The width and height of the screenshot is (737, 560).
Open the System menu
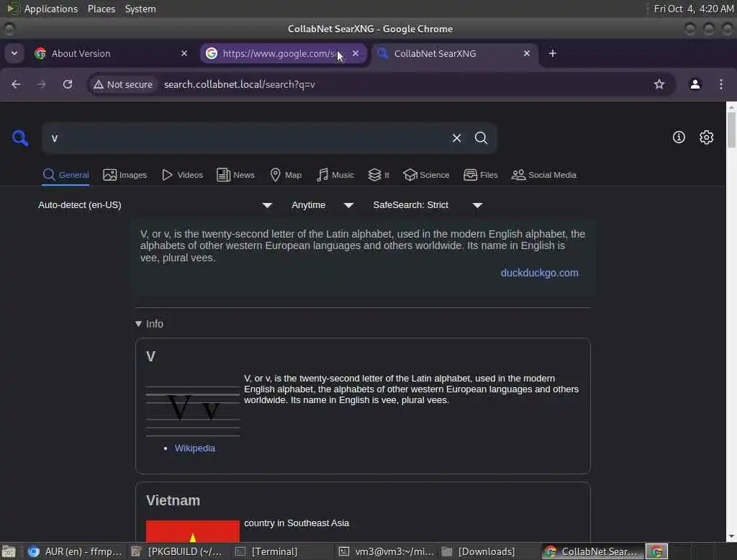[x=140, y=9]
